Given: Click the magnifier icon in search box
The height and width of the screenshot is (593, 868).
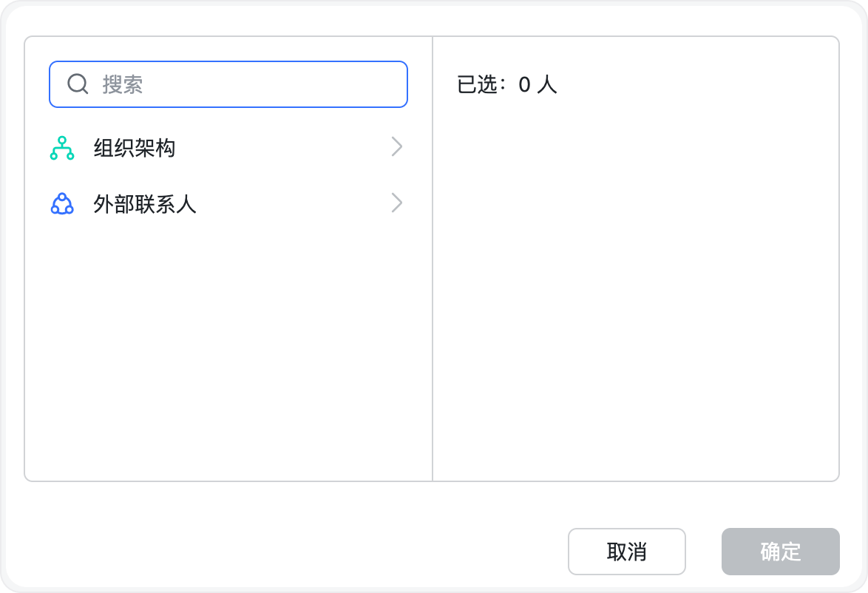Looking at the screenshot, I should point(78,84).
